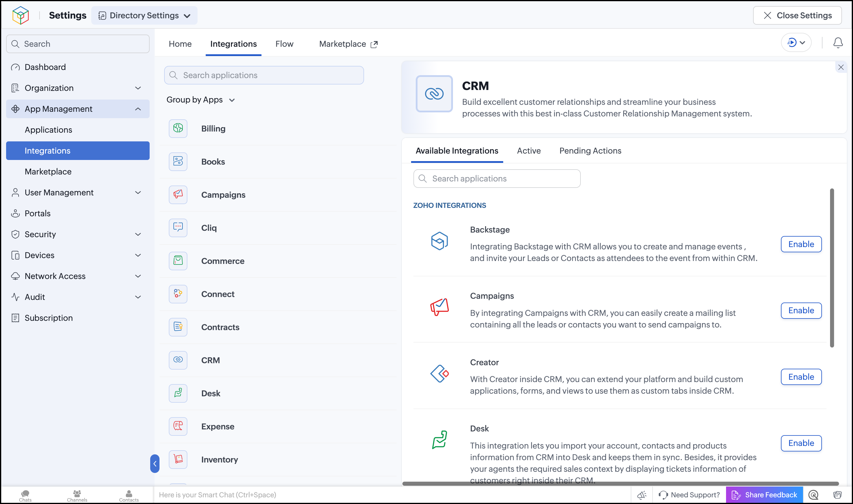Click the Inventory app icon
The image size is (853, 504).
(178, 460)
